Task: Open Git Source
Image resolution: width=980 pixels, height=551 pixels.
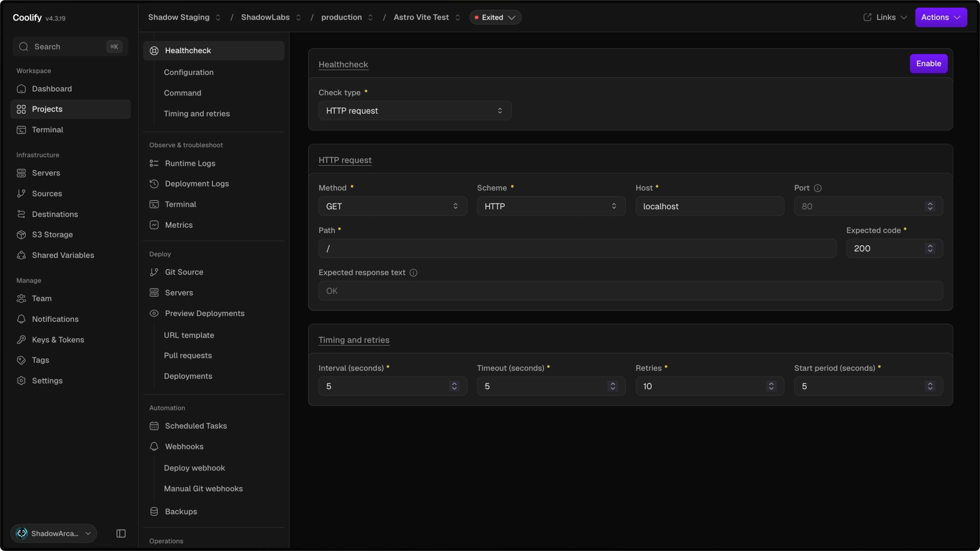Action: tap(213, 272)
